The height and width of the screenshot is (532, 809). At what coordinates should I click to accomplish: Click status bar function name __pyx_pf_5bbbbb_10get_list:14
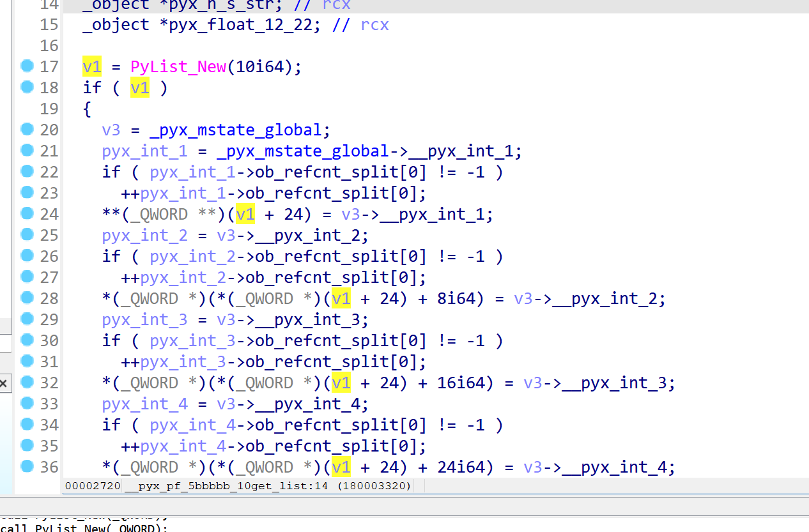point(226,486)
